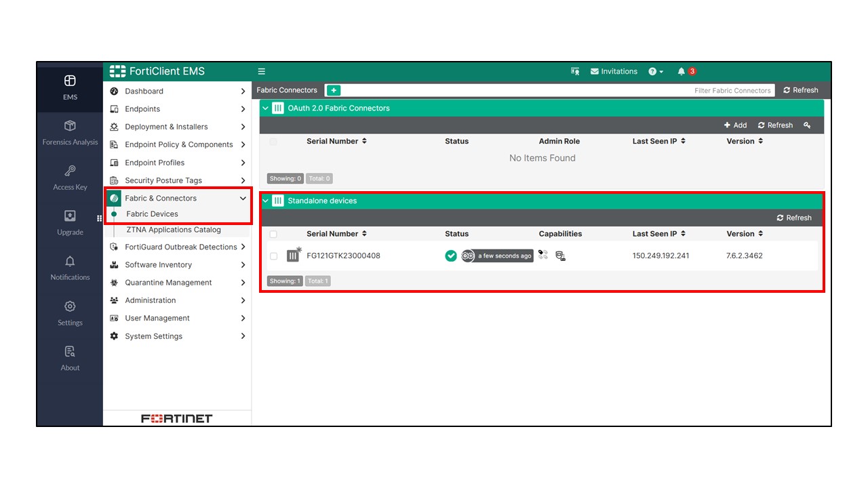This screenshot has width=868, height=488.
Task: Open the Endpoints menu
Action: [178, 109]
